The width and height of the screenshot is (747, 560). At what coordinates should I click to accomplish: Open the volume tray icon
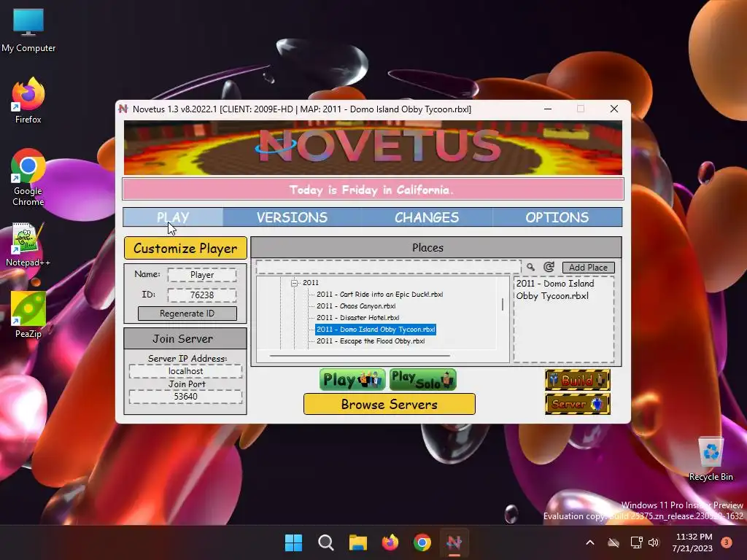[654, 542]
